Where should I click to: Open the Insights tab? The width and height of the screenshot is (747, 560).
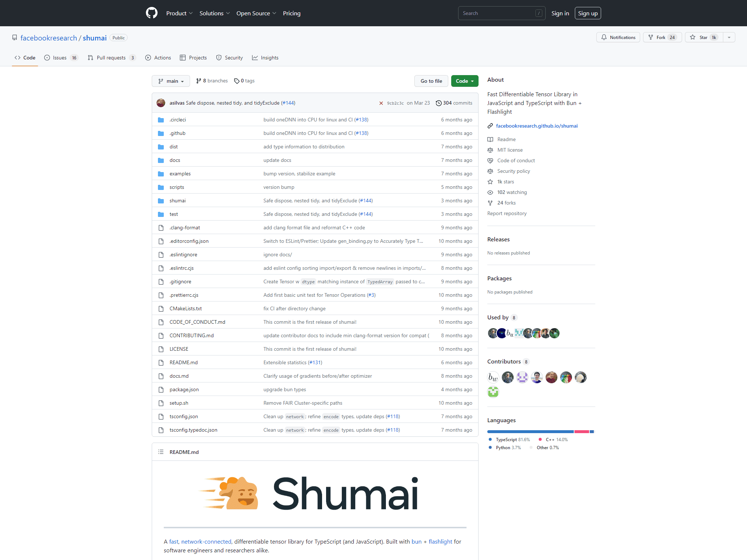[x=265, y=58]
